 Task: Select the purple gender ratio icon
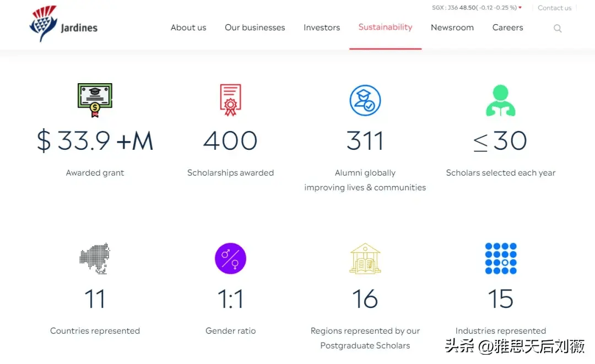[230, 258]
